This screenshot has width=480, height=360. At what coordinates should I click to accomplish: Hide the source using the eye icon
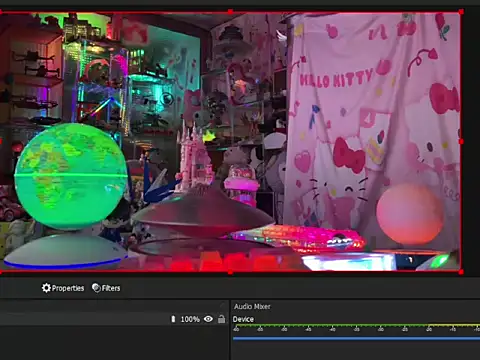pyautogui.click(x=208, y=319)
